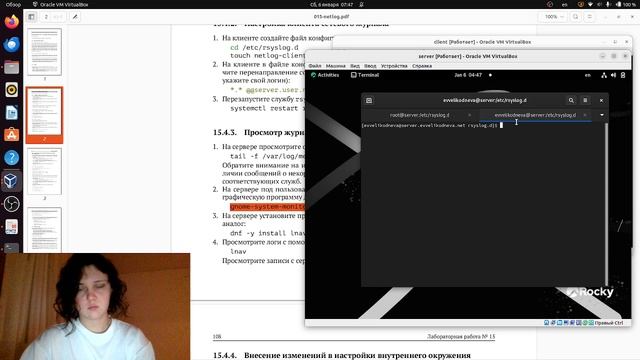Open the PDF viewer hamburger menu
640x360 pixels.
[x=589, y=17]
